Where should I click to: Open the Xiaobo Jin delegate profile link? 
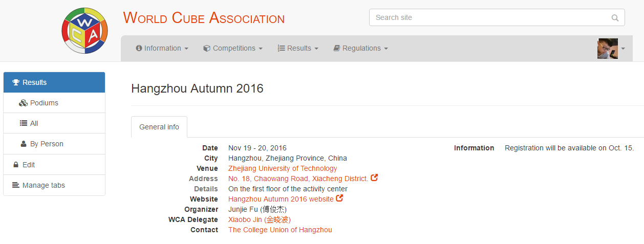point(259,219)
